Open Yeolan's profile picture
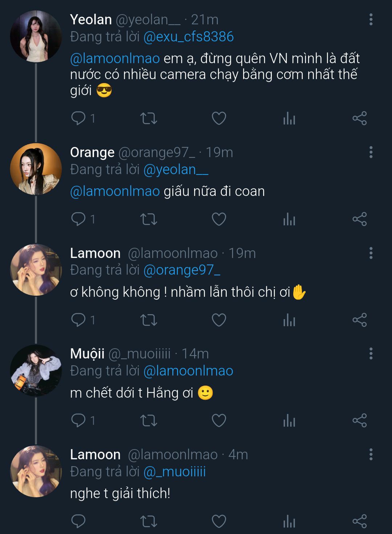Screen dimensions: 392x534 click(x=36, y=36)
